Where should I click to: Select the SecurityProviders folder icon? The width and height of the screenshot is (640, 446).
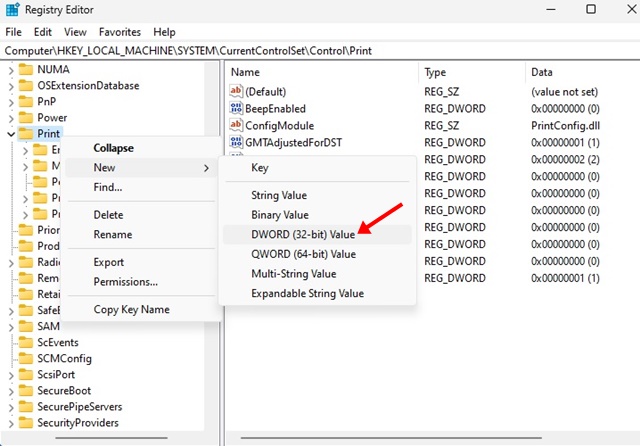pyautogui.click(x=26, y=423)
